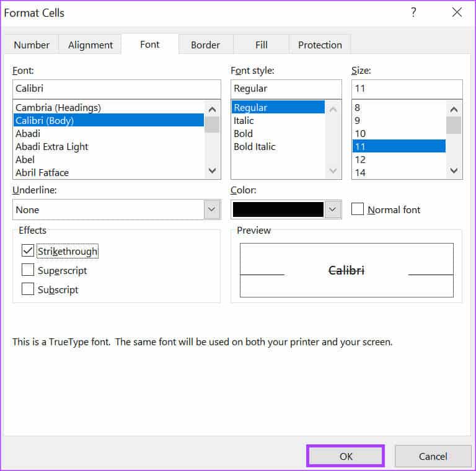Switch to the Number tab
The image size is (476, 471).
click(x=32, y=45)
